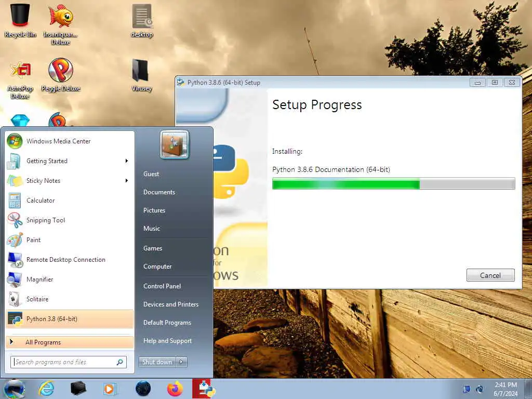Click the Guest user account picture
This screenshot has width=532, height=399.
click(175, 144)
